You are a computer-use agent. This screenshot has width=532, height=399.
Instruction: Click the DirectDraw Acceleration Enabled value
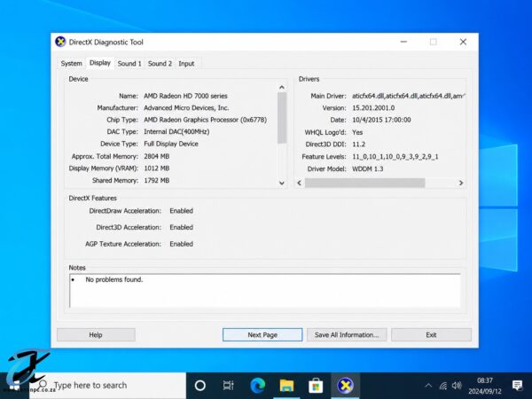pyautogui.click(x=181, y=211)
